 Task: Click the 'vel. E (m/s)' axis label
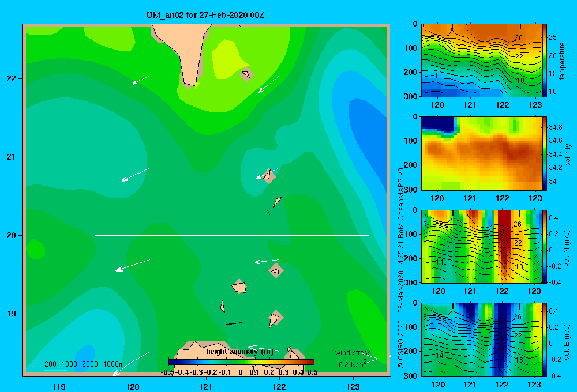pos(567,341)
